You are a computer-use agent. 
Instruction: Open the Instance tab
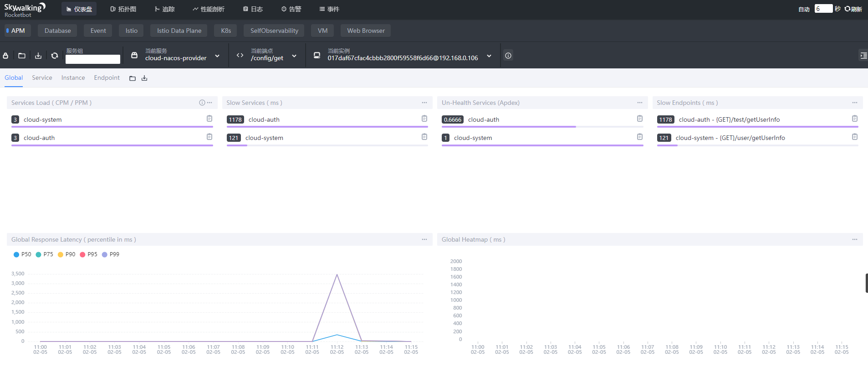(73, 78)
